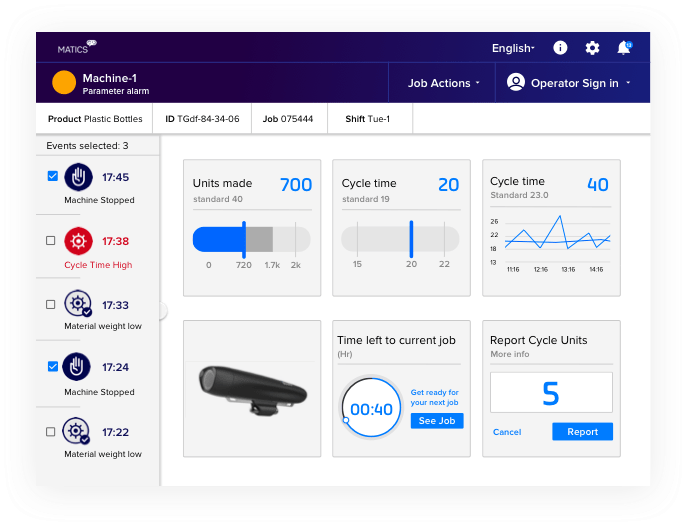Open settings gear icon
The image size is (686, 526).
pos(592,48)
